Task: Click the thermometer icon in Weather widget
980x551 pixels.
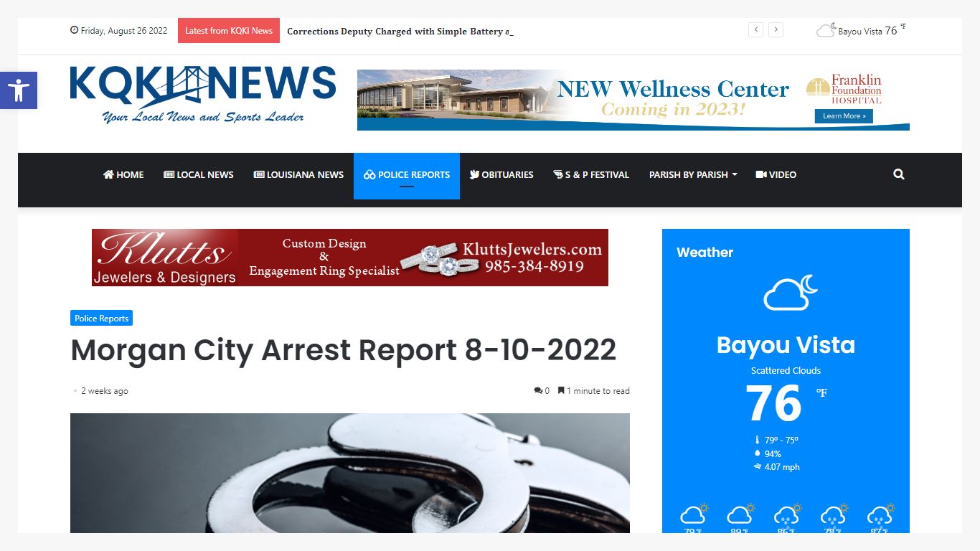Action: pyautogui.click(x=757, y=441)
